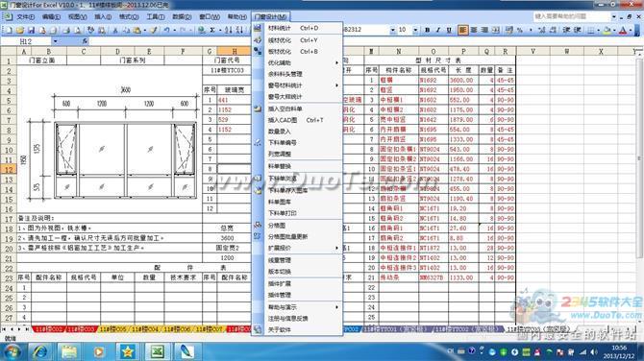Screen dimensions: 644x361
Task: Toggle Underline formatting
Action: point(449,30)
